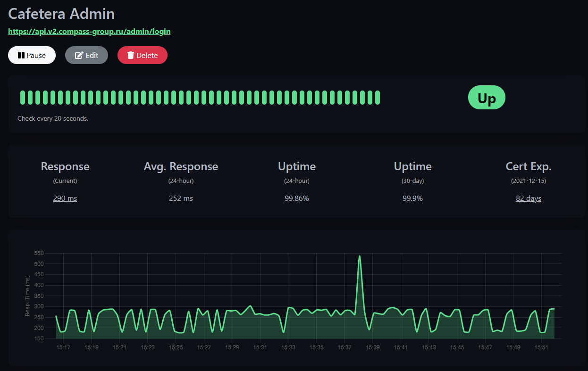Click the response time spike peak on chart

tap(360, 256)
